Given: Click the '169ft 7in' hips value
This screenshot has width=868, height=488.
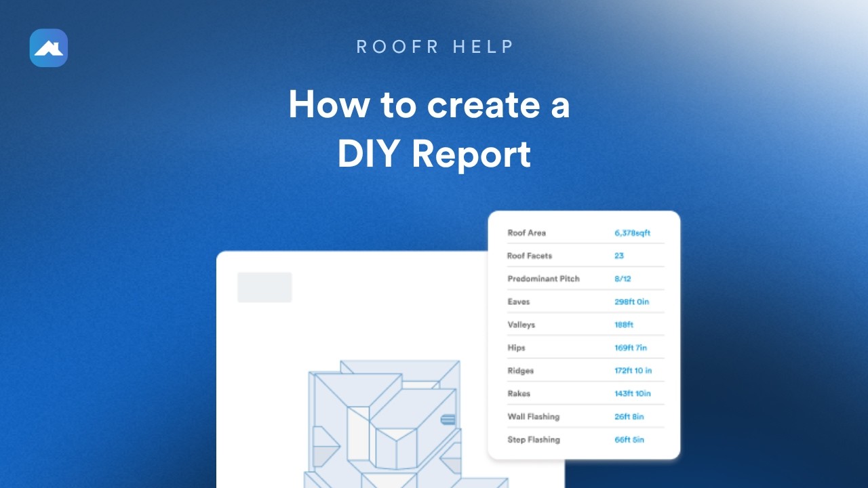Looking at the screenshot, I should [631, 348].
